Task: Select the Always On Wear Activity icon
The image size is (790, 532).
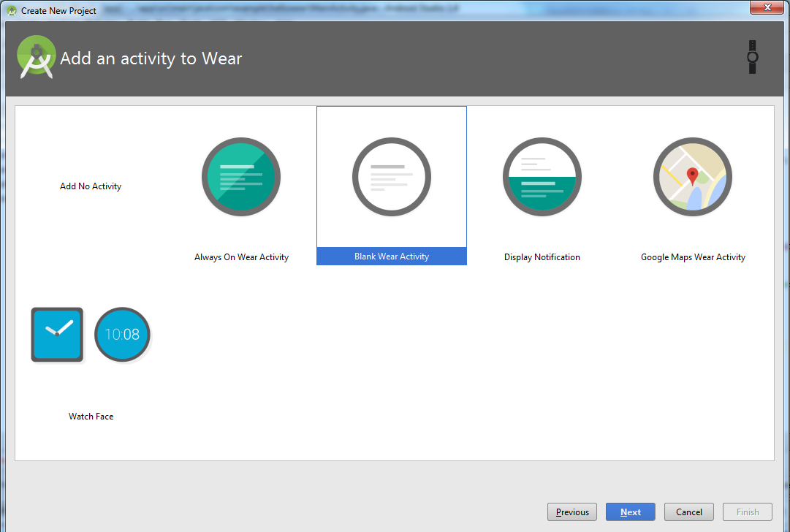Action: [241, 177]
